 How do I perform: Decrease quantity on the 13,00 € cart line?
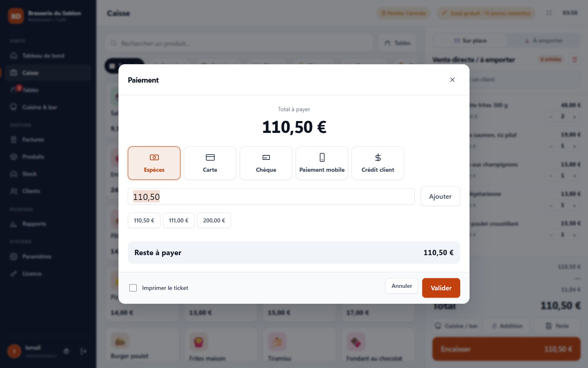551,205
